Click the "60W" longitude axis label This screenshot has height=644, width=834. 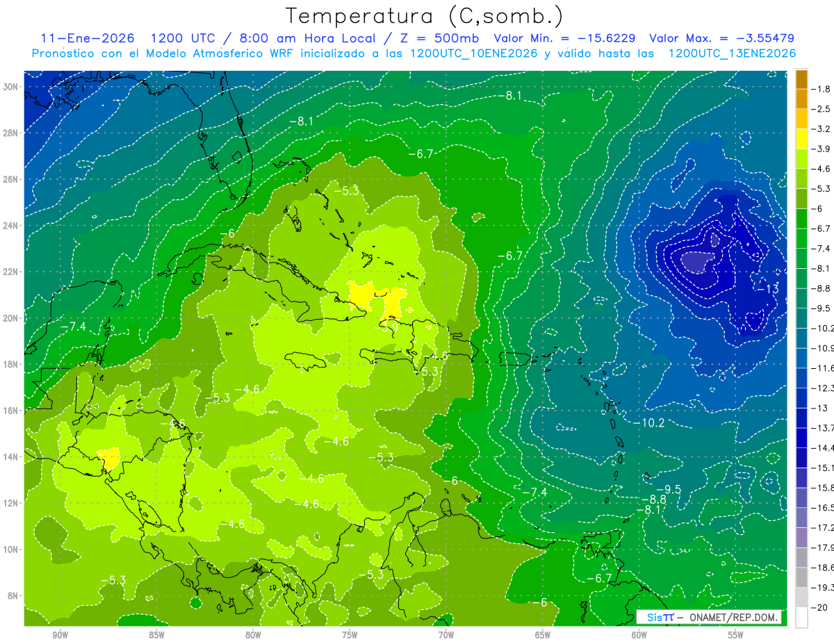(x=639, y=635)
